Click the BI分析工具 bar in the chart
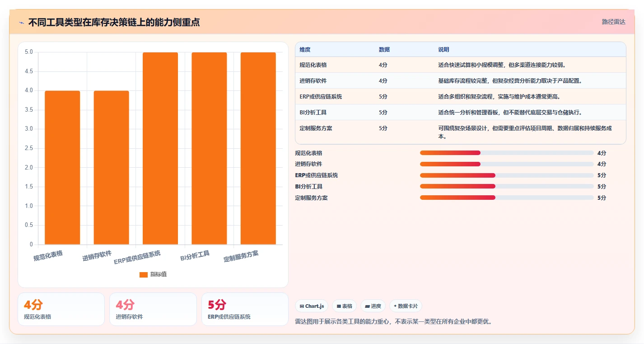The width and height of the screenshot is (644, 344). click(x=209, y=148)
